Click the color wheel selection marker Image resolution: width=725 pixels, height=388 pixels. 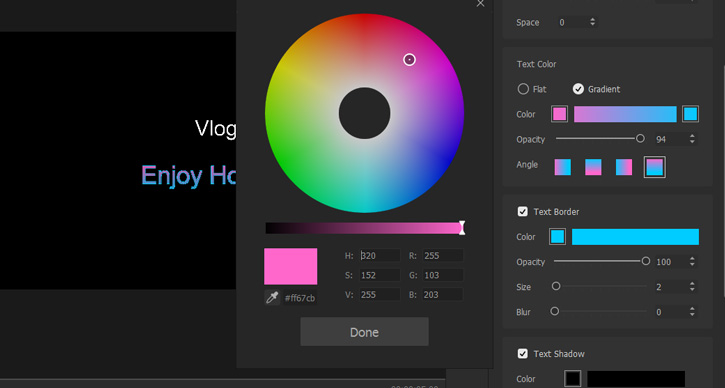(409, 60)
